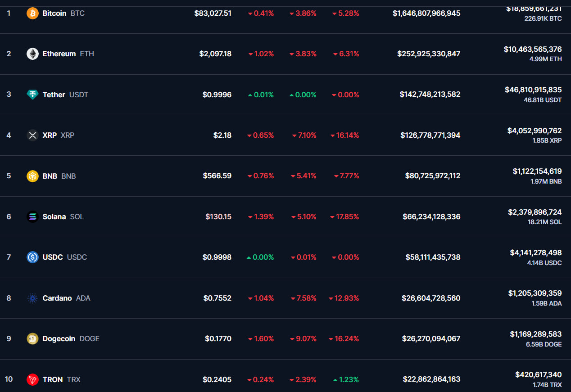Click USDC's price $0.9998
This screenshot has height=392, width=571.
tap(217, 257)
